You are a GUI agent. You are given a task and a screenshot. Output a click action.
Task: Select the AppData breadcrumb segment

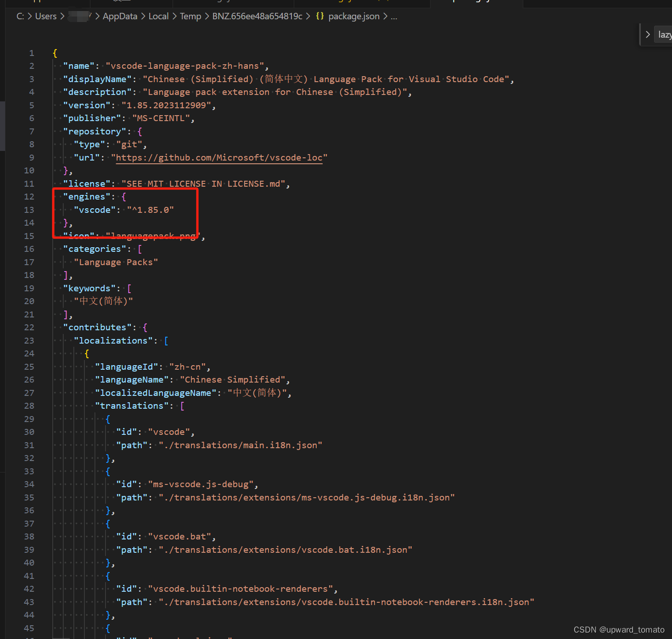(x=120, y=16)
